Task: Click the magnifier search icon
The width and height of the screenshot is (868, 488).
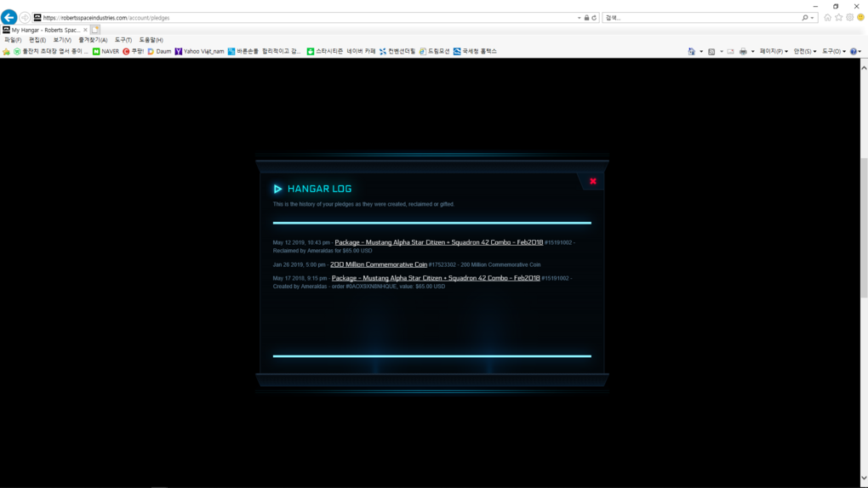Action: [x=805, y=18]
